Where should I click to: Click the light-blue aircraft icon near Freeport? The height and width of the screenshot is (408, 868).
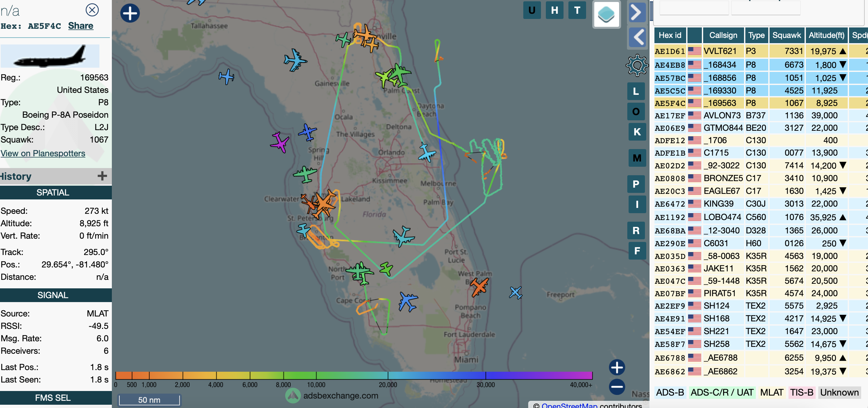516,293
